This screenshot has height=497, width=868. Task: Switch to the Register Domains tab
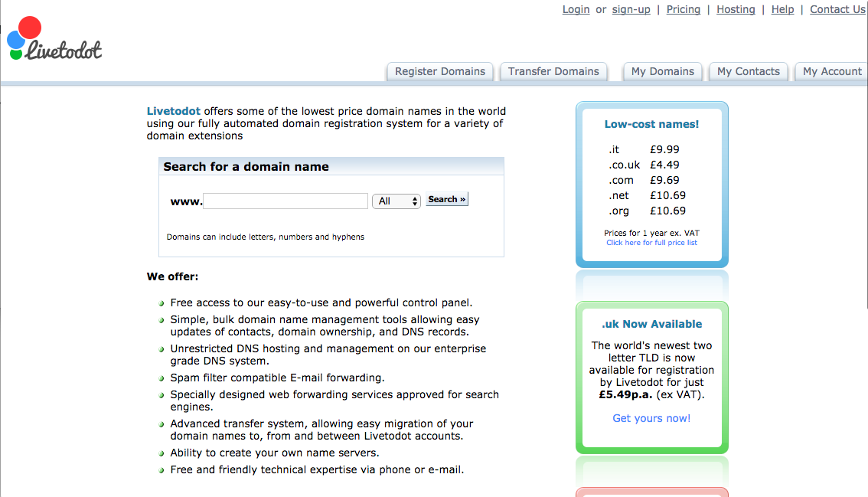coord(440,71)
